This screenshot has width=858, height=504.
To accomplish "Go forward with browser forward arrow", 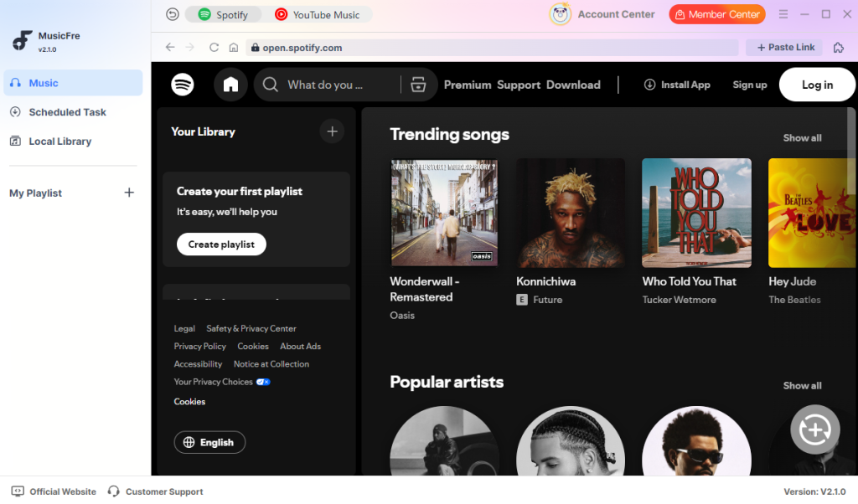I will [x=190, y=48].
